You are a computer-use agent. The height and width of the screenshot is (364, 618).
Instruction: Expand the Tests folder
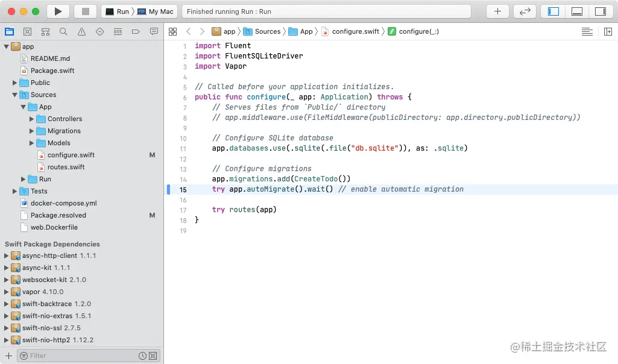pos(14,192)
